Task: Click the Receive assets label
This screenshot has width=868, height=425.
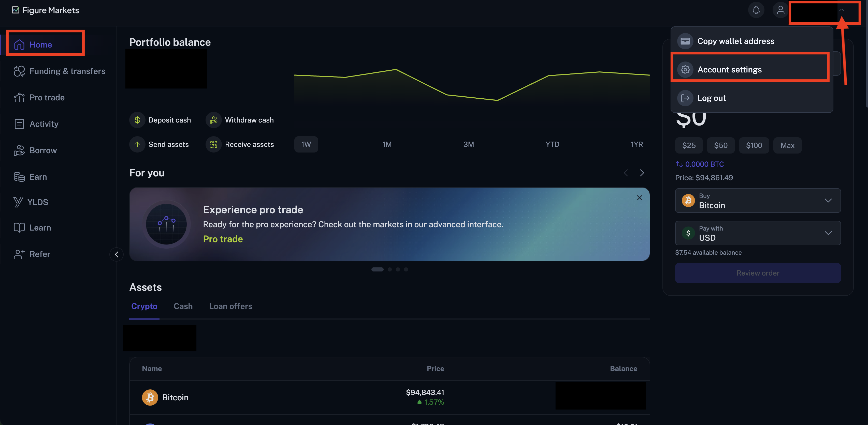Action: click(x=249, y=144)
